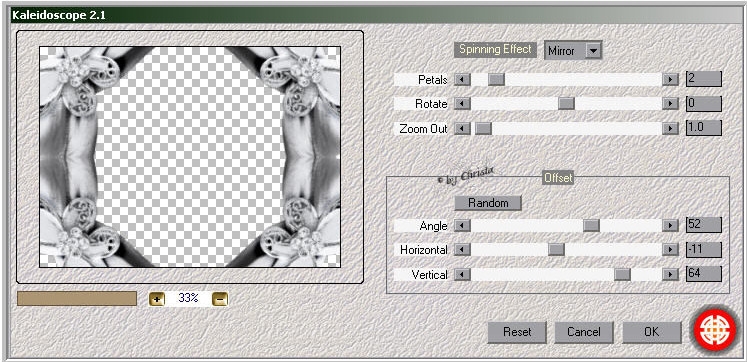Click the Petals value field showing 2
Viewport: 747px width, 362px height.
pos(704,79)
